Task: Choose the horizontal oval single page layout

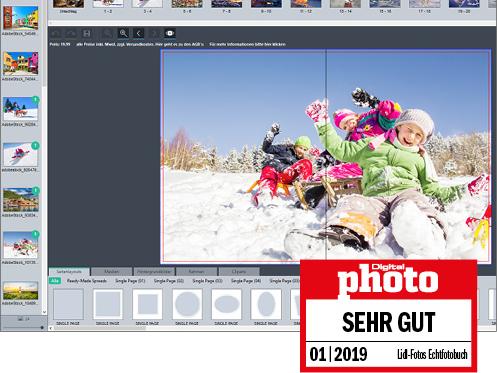Action: click(x=226, y=304)
